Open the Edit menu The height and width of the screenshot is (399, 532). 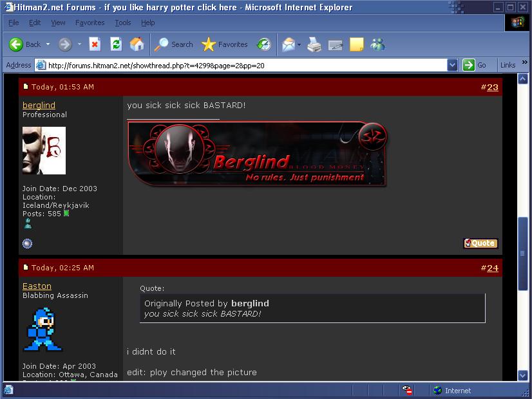pyautogui.click(x=35, y=23)
